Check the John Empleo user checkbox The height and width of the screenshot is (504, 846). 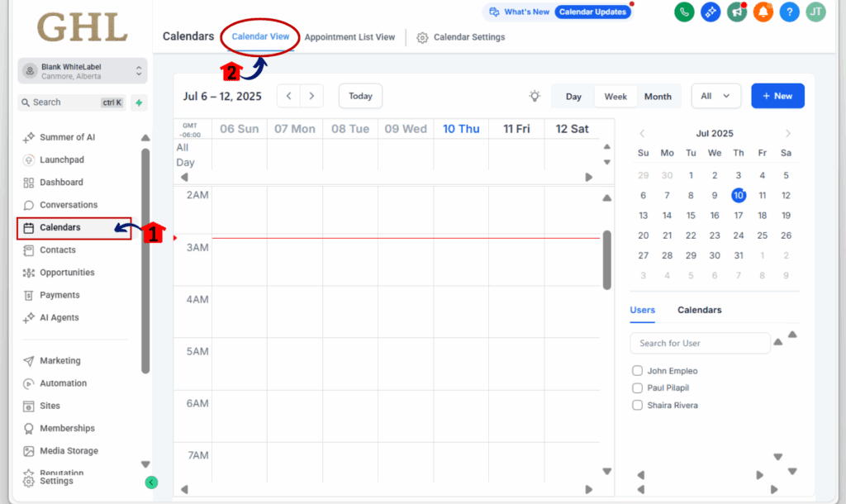637,371
